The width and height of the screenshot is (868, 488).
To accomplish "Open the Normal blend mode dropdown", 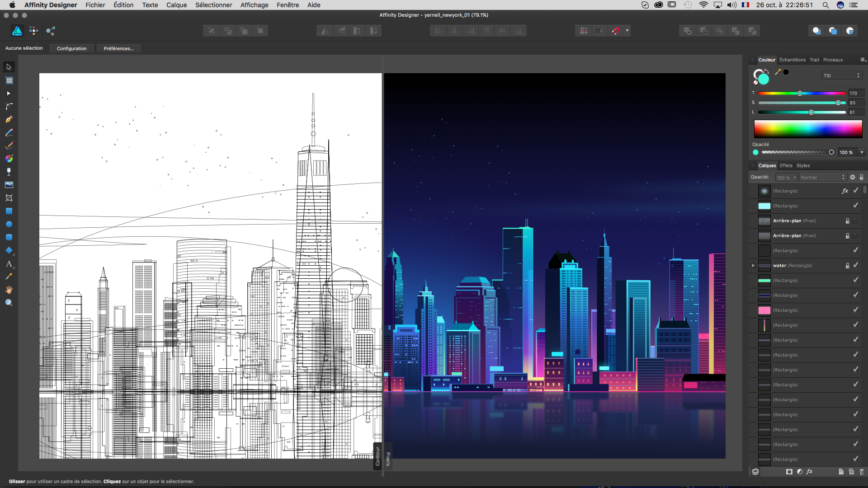I will click(x=822, y=178).
